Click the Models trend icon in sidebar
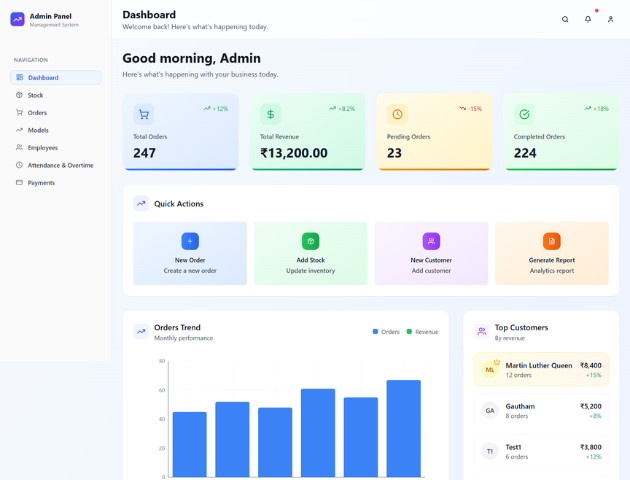The height and width of the screenshot is (480, 630). (19, 130)
